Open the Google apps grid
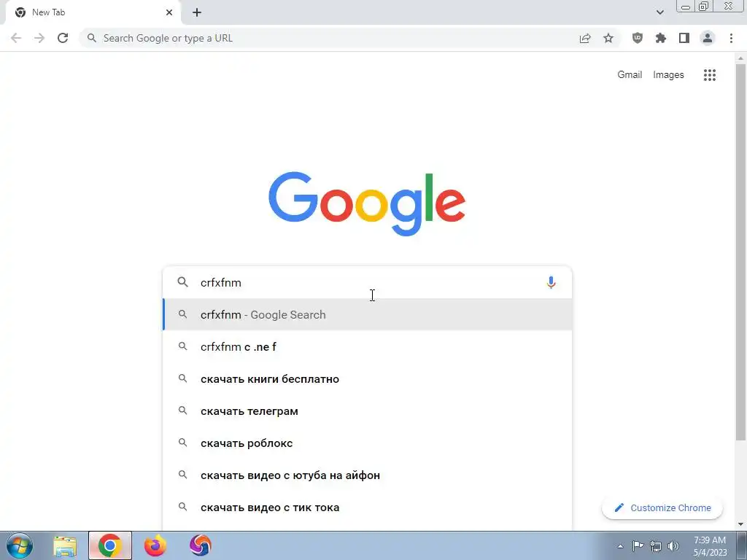 (x=710, y=75)
